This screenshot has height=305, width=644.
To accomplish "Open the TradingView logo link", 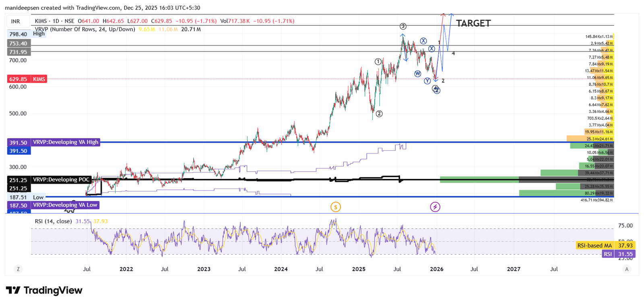I will tap(44, 290).
